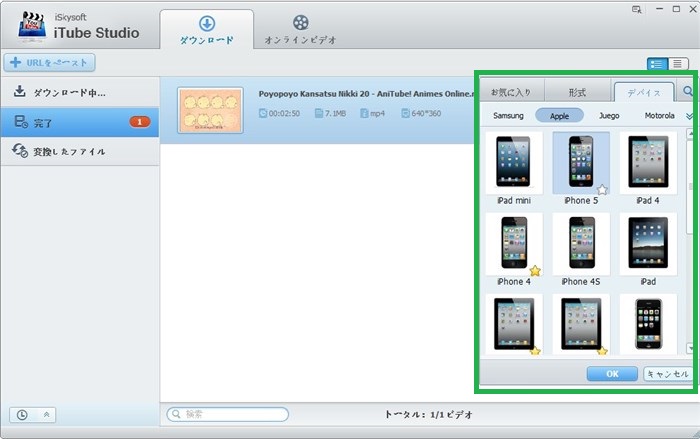Select the Samsung brand category
700x439 pixels.
pyautogui.click(x=508, y=116)
